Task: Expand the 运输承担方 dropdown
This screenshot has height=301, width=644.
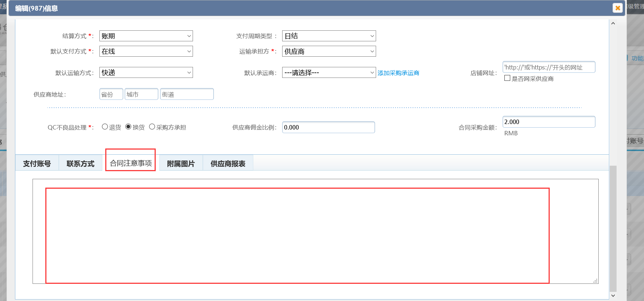Action: 329,52
